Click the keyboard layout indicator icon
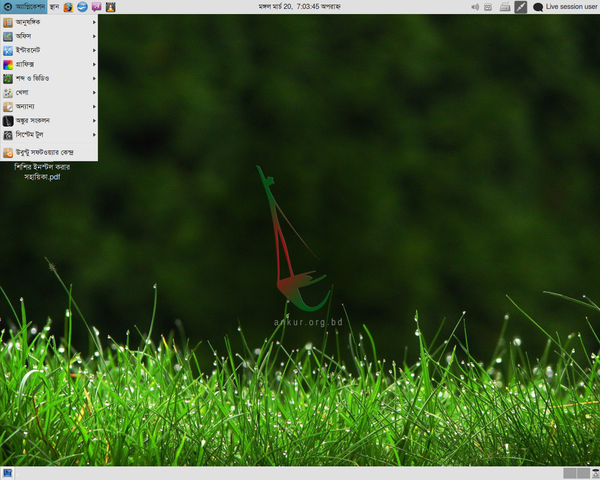The height and width of the screenshot is (480, 600). 488,7
